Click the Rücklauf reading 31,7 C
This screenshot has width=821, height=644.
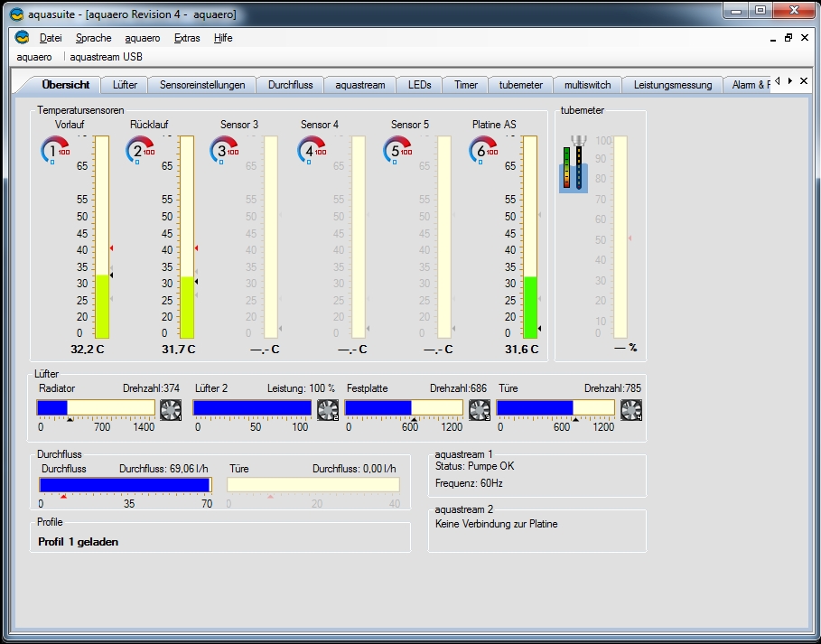tap(179, 350)
